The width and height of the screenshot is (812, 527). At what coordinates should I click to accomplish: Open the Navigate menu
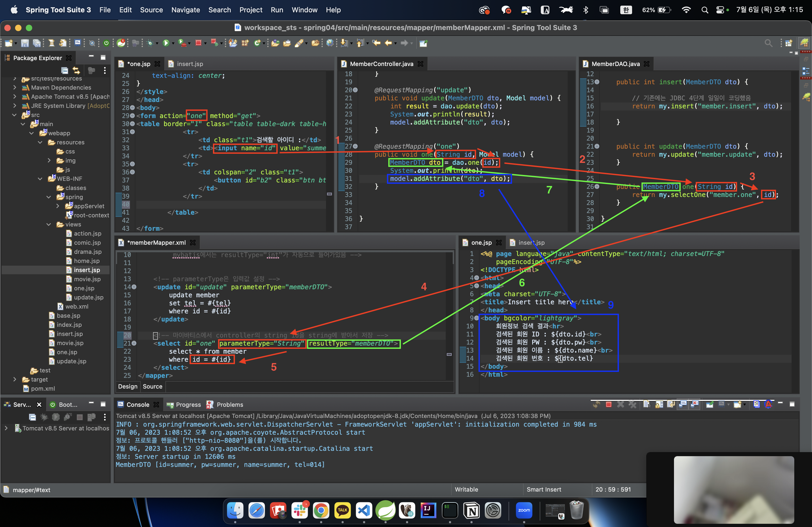pos(185,10)
